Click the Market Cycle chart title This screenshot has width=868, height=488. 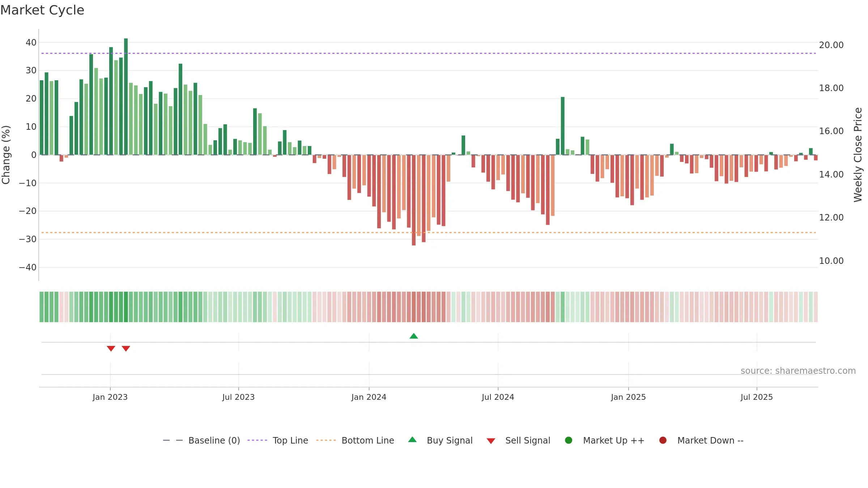[42, 10]
